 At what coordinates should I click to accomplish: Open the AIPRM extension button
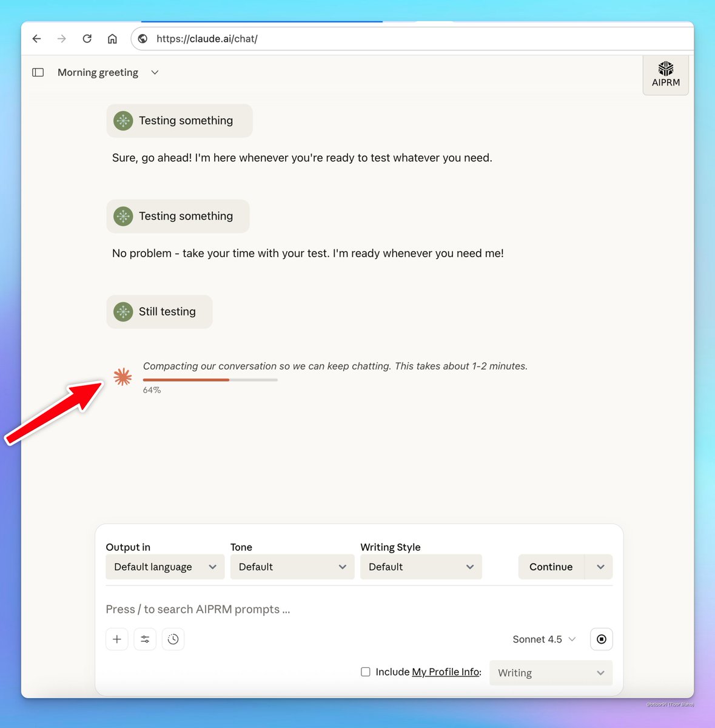666,75
